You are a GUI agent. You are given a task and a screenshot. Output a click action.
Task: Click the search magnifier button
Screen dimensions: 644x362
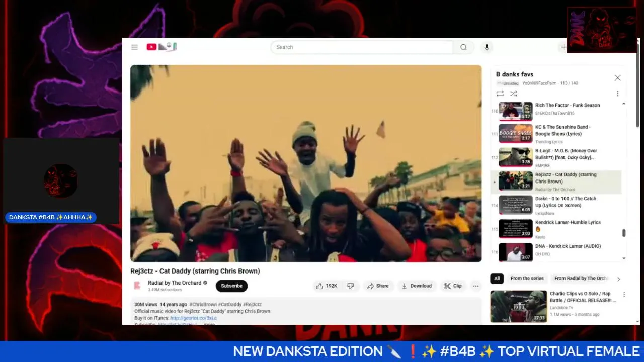click(x=463, y=47)
